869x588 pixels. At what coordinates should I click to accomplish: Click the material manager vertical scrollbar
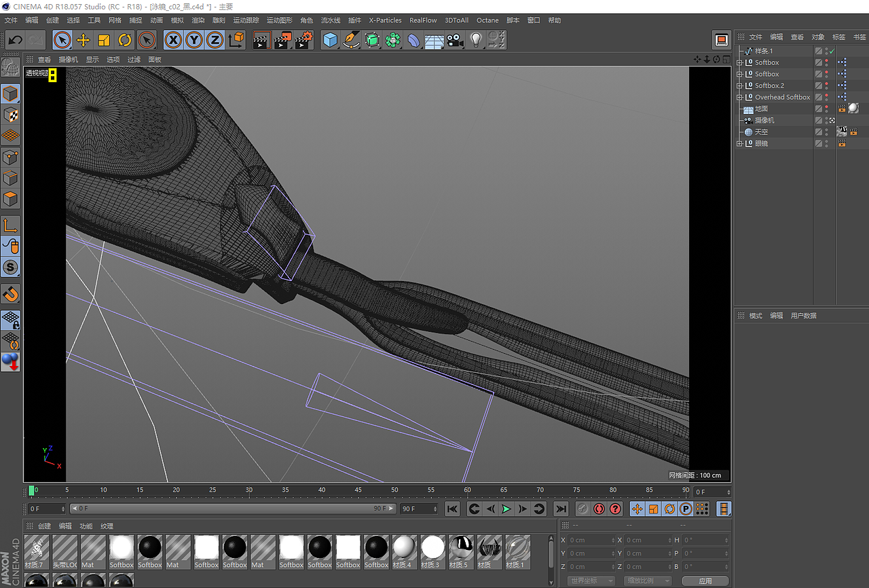[x=551, y=560]
